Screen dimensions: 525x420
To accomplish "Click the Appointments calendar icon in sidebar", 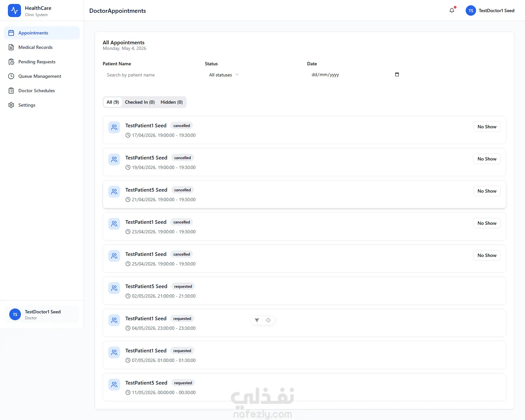I will pos(11,33).
